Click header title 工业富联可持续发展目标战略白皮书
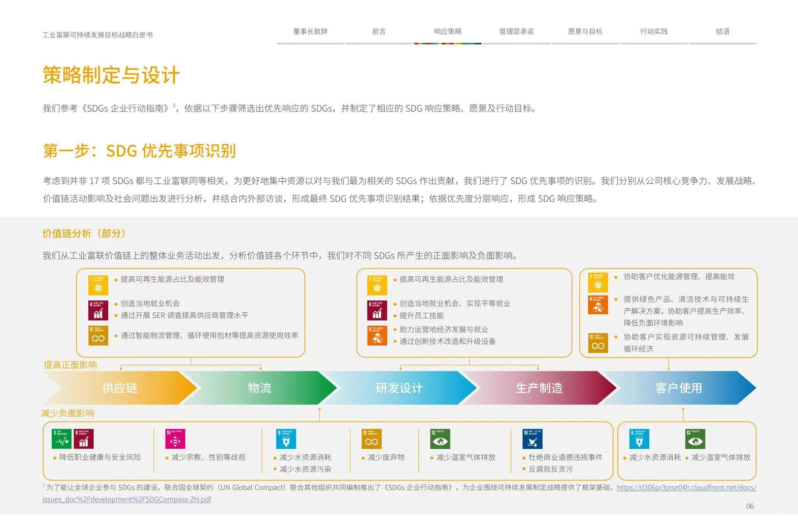 click(98, 35)
